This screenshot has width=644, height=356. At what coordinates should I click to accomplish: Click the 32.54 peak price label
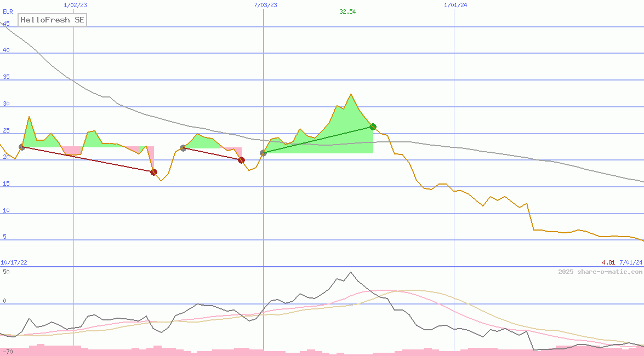coord(347,12)
